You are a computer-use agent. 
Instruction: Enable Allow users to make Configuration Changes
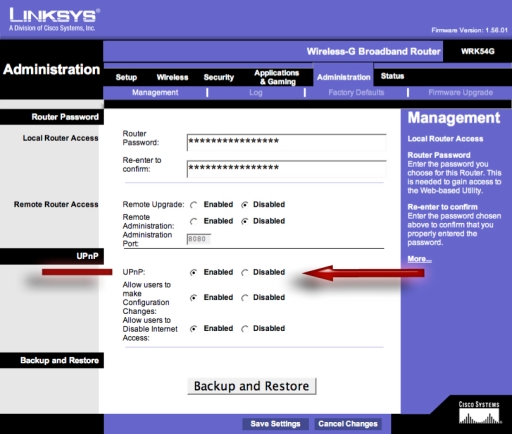(194, 298)
